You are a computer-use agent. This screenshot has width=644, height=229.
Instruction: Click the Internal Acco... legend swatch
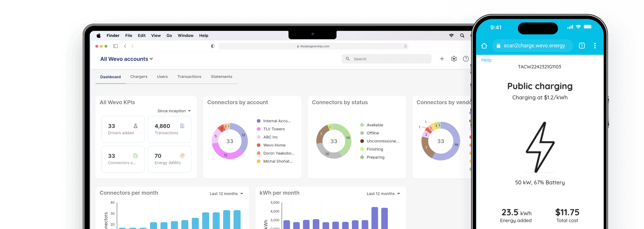pyautogui.click(x=259, y=121)
